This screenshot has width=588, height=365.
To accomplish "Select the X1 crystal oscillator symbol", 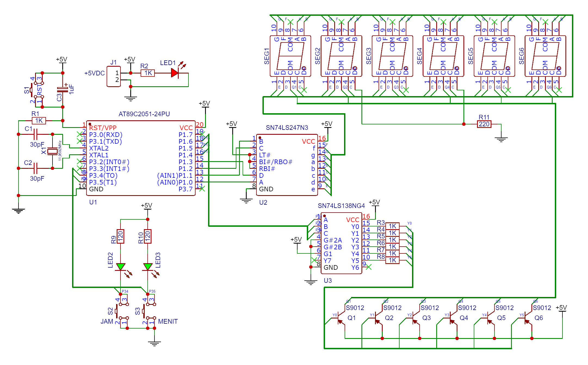I will pos(52,151).
